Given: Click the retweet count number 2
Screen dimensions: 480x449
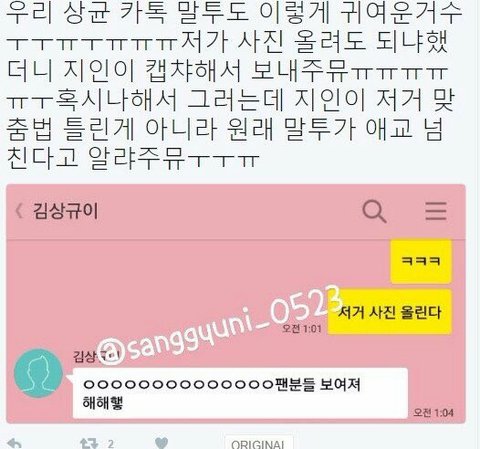Looking at the screenshot, I should [111, 444].
